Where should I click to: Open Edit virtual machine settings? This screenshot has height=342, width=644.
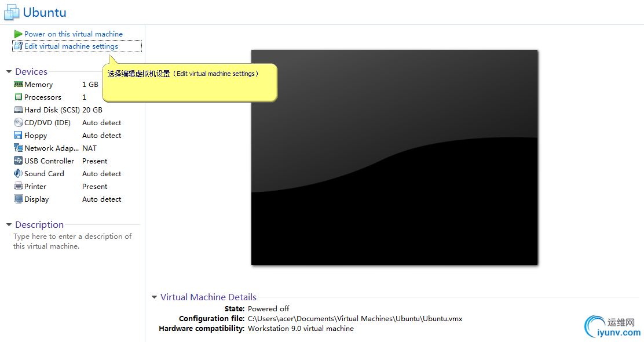coord(71,46)
